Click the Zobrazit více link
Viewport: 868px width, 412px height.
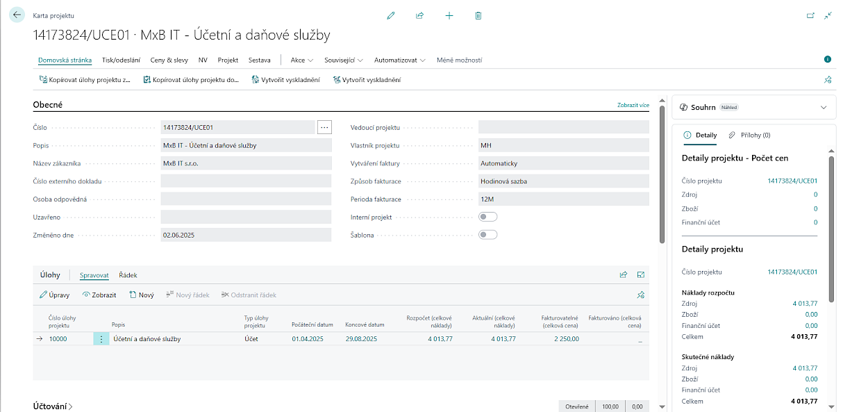click(633, 106)
